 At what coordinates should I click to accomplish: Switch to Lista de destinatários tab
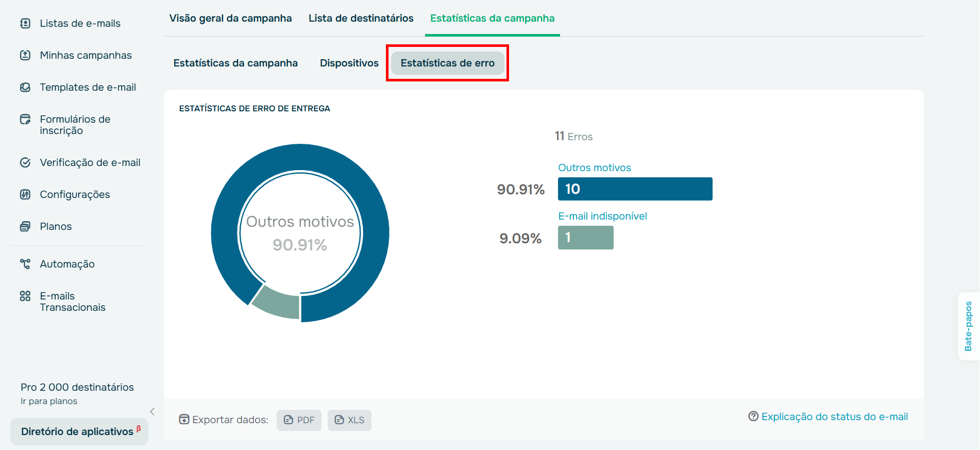pyautogui.click(x=361, y=18)
